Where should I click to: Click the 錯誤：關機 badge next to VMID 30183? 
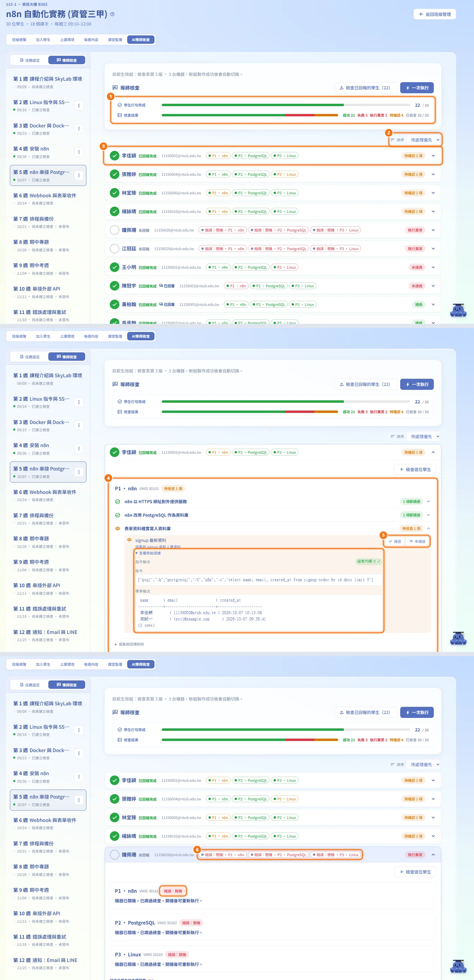177,955
